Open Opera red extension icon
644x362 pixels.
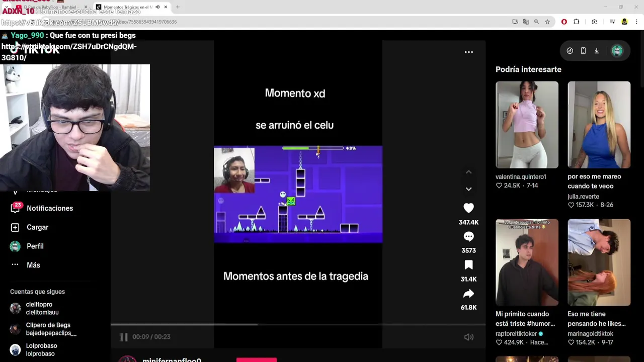(564, 22)
